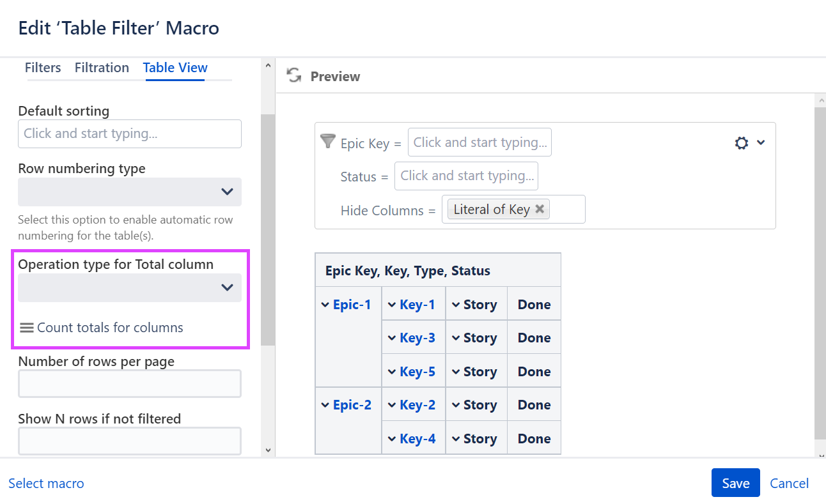
Task: Cancel editing the macro
Action: (x=789, y=483)
